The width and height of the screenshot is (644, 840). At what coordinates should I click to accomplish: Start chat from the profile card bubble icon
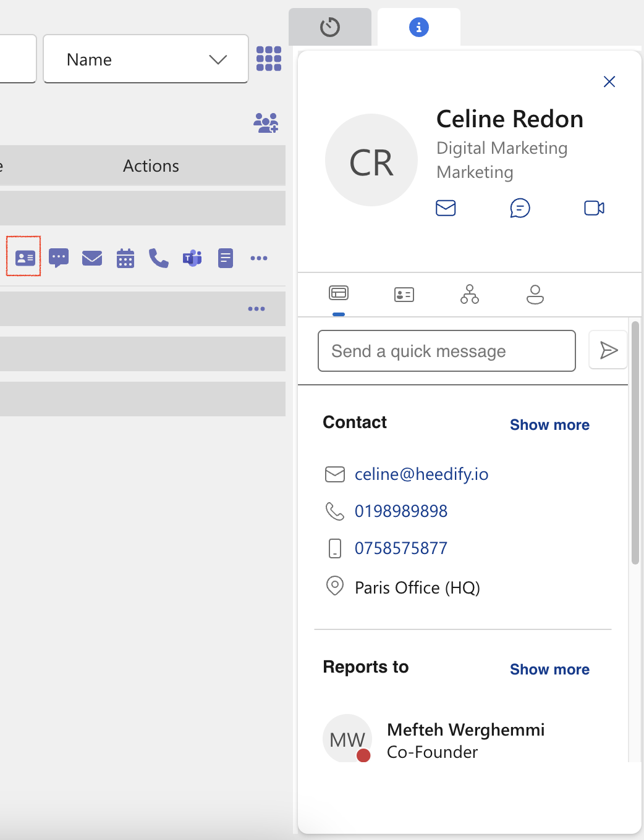pyautogui.click(x=520, y=208)
